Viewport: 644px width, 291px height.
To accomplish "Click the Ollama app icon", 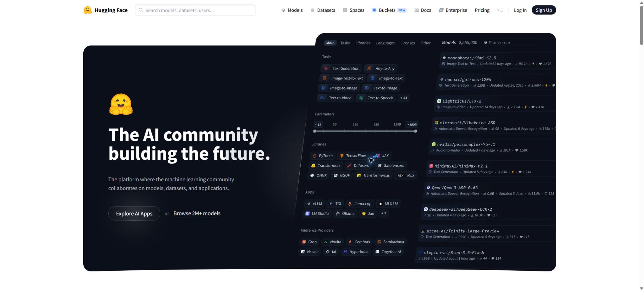I will pyautogui.click(x=338, y=214).
